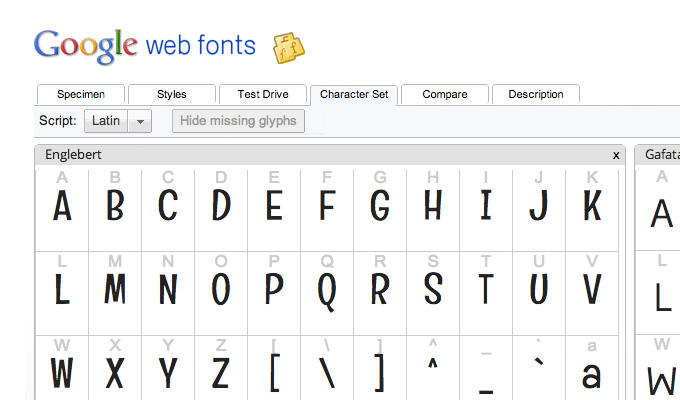Pick the F glyph cell

(x=327, y=210)
